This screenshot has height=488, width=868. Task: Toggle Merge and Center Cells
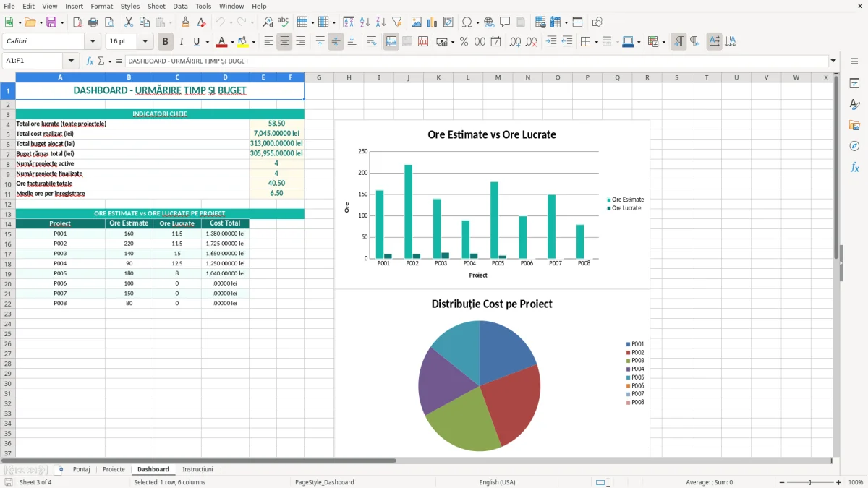click(x=391, y=42)
